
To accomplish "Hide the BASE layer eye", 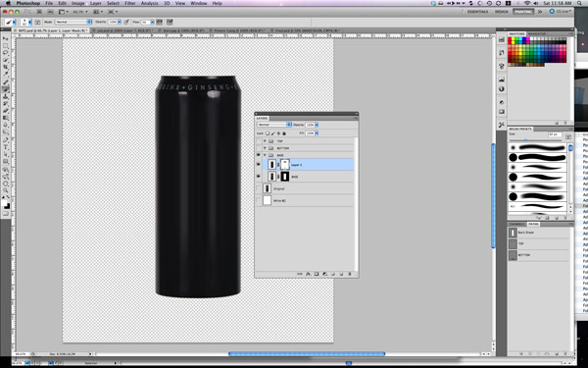I will (x=259, y=177).
